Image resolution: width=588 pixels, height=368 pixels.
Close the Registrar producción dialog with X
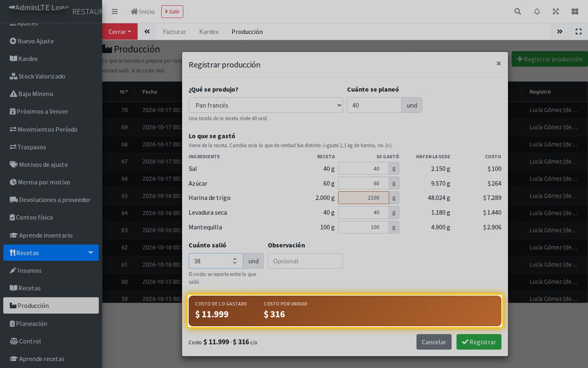tap(499, 63)
